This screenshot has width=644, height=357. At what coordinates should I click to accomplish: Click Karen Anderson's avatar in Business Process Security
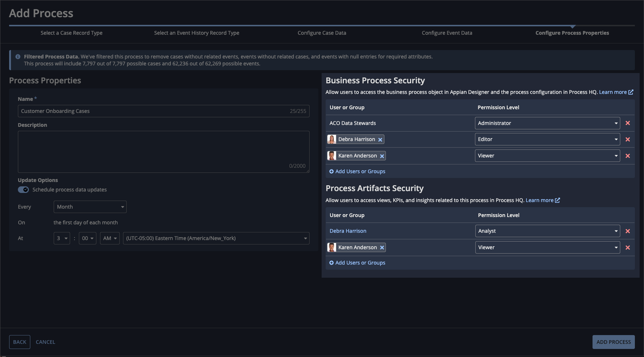(x=332, y=156)
